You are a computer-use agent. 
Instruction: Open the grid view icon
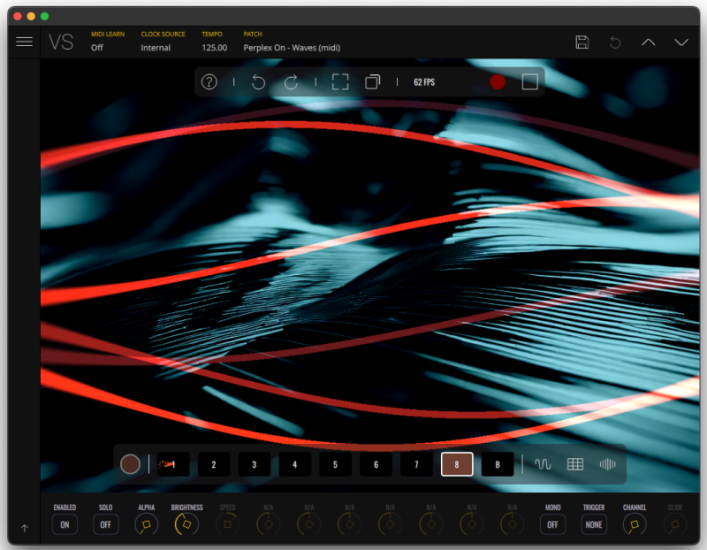coord(575,464)
